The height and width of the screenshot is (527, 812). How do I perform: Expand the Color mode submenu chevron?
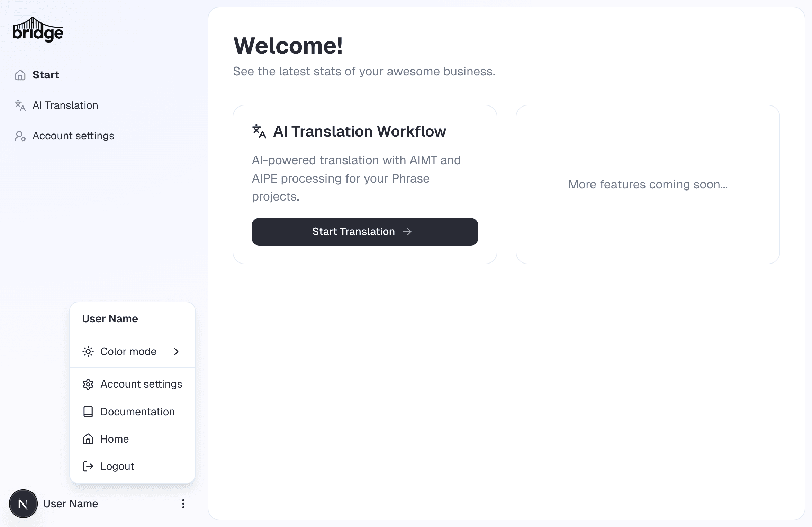click(177, 351)
